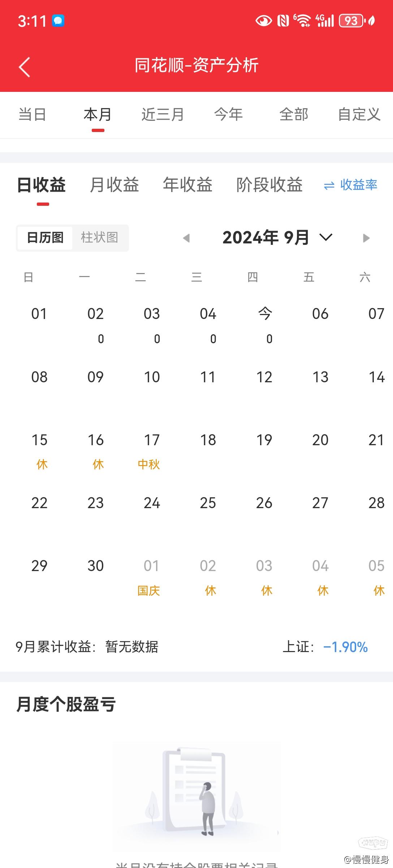Tap the 上证 -1.90% index value
Viewport: 393px width, 868px height.
345,647
